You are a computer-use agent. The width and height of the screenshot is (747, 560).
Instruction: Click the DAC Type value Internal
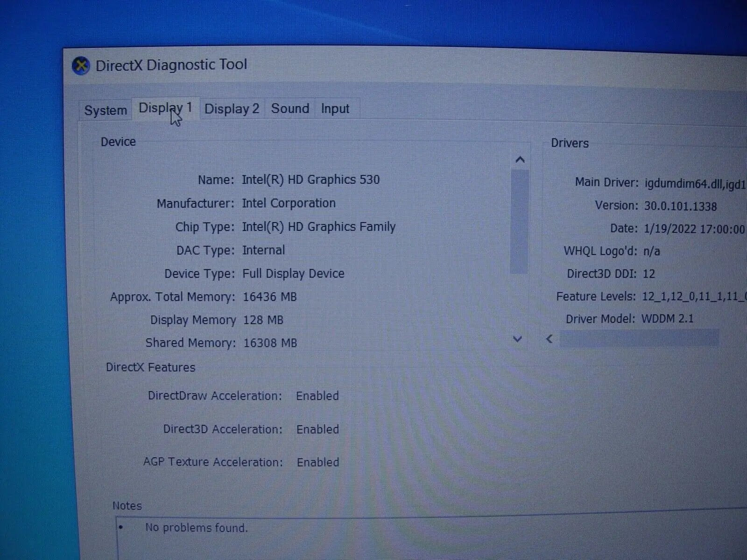(x=263, y=250)
